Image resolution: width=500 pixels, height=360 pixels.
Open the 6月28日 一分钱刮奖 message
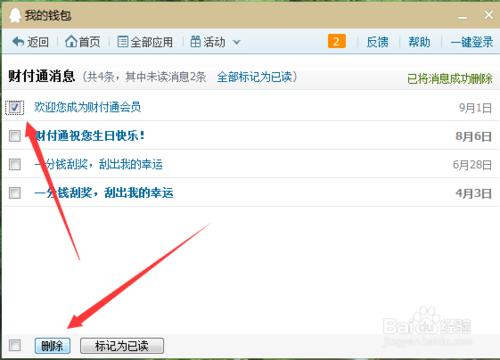pos(98,164)
